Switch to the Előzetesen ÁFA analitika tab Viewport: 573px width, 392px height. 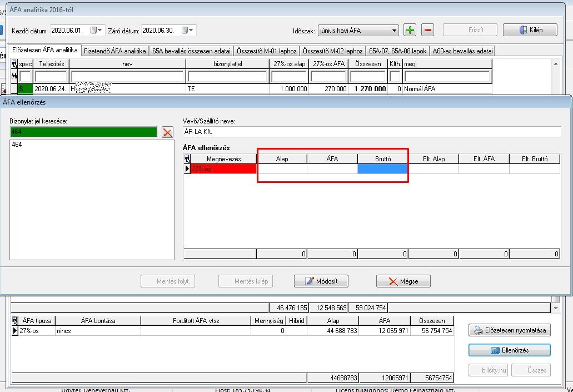(x=44, y=50)
